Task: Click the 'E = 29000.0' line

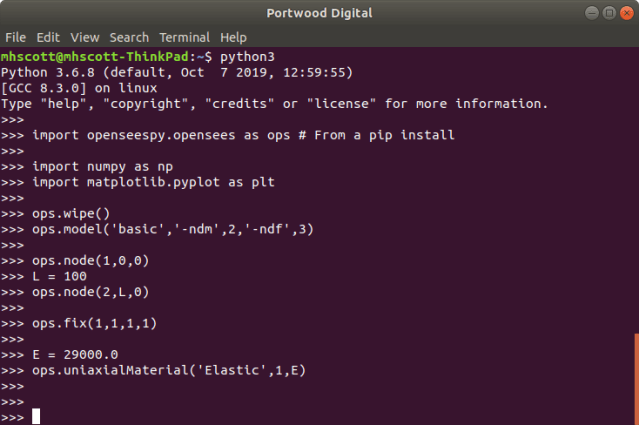Action: pyautogui.click(x=75, y=354)
